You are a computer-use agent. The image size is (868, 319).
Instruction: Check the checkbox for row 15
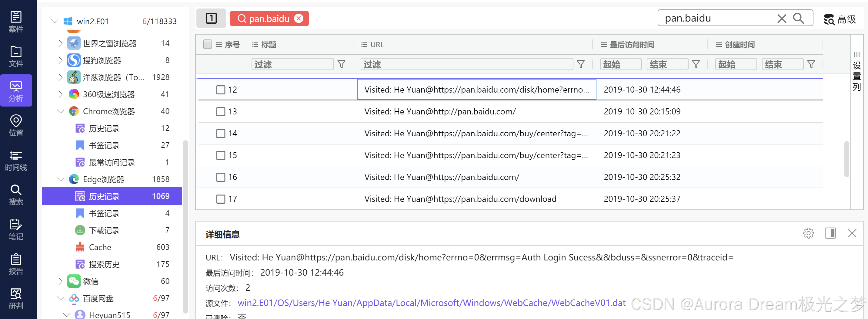click(221, 155)
